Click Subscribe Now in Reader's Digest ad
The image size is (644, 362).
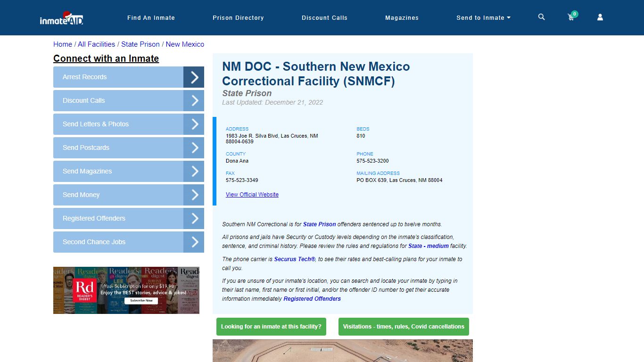click(141, 300)
